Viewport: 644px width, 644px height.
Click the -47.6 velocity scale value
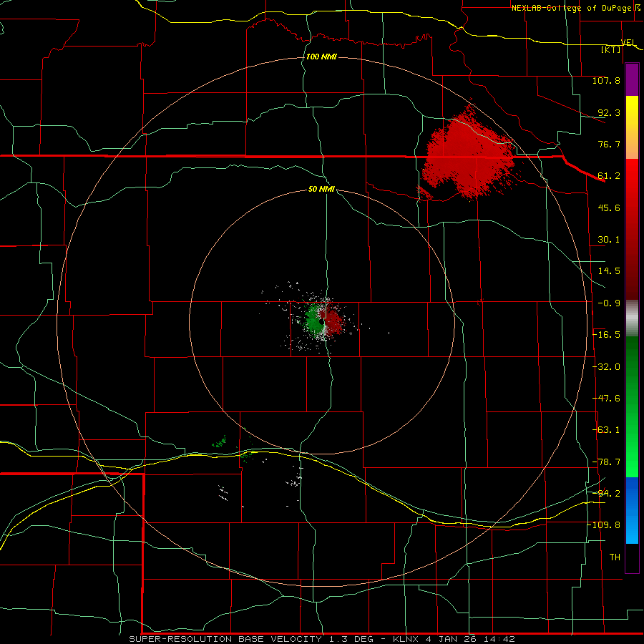tap(606, 399)
